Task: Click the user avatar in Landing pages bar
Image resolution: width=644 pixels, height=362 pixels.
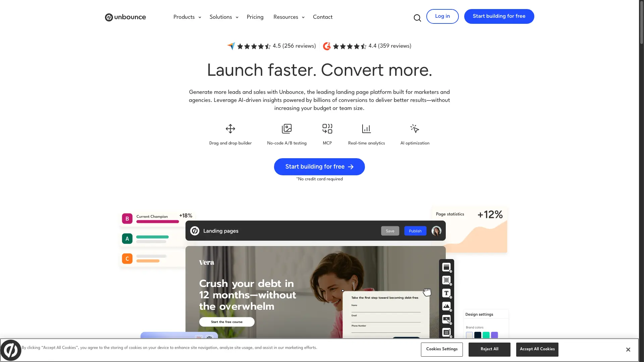Action: tap(436, 231)
